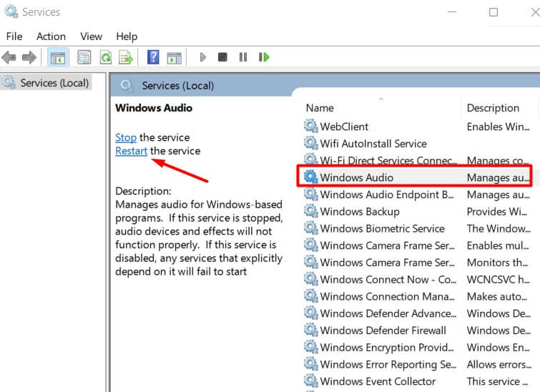Screen dimensions: 540x392
Task: Click the Export List toolbar icon
Action: 126,57
